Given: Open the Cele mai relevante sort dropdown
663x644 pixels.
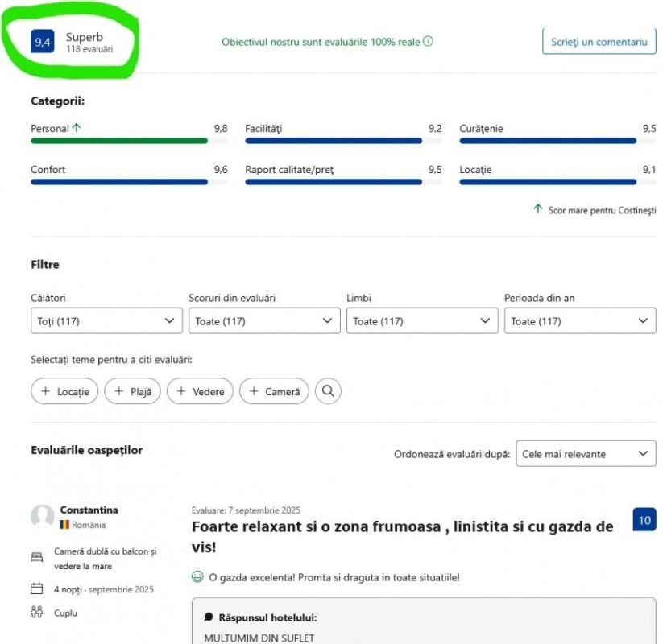Looking at the screenshot, I should (x=586, y=454).
